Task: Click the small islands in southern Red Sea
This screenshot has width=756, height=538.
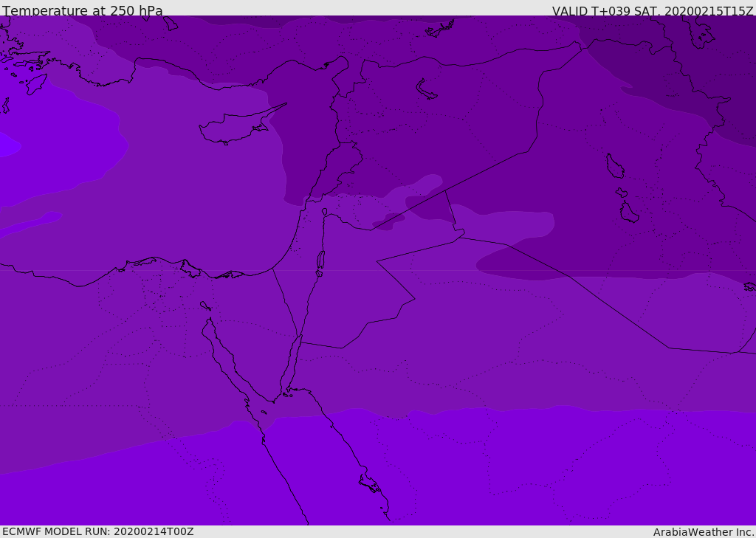Action: click(370, 483)
